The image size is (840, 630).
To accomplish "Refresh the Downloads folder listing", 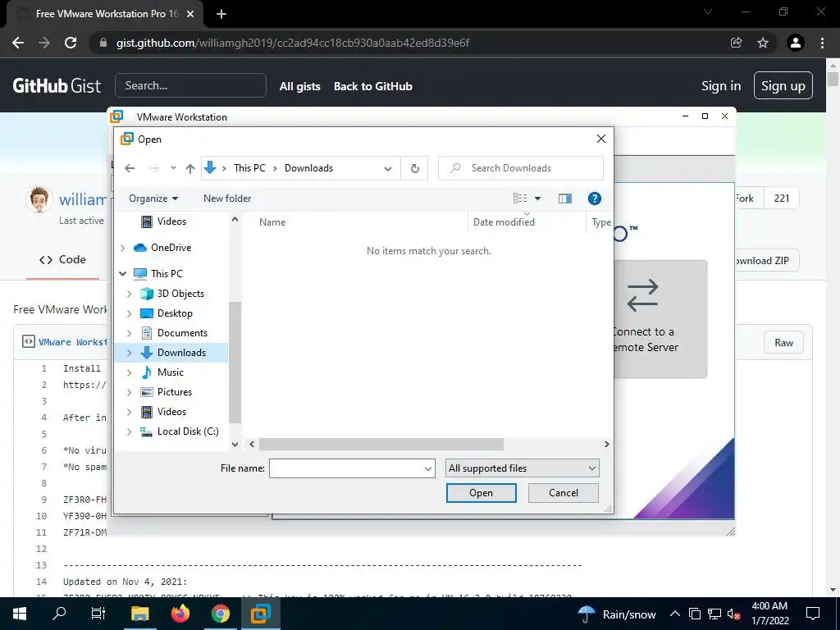I will (x=414, y=168).
